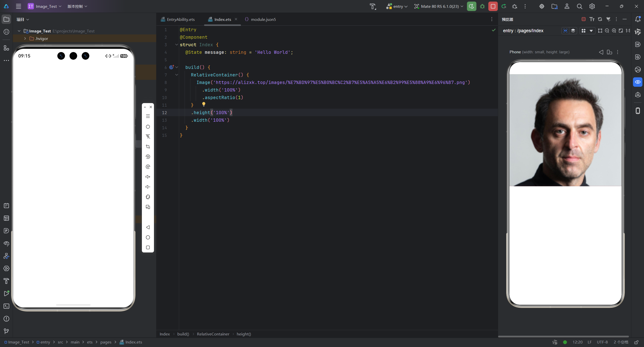Toggle file read-only lock in status bar
The image size is (644, 347).
click(636, 342)
